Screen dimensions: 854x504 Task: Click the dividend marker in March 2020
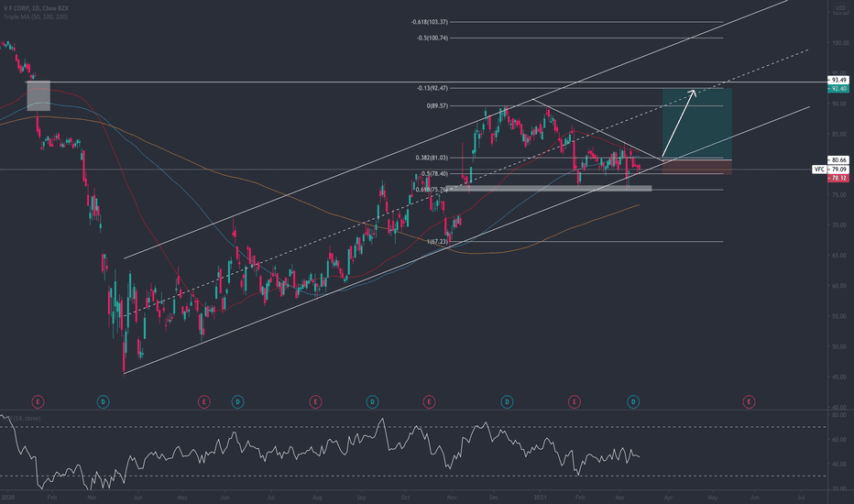point(103,402)
